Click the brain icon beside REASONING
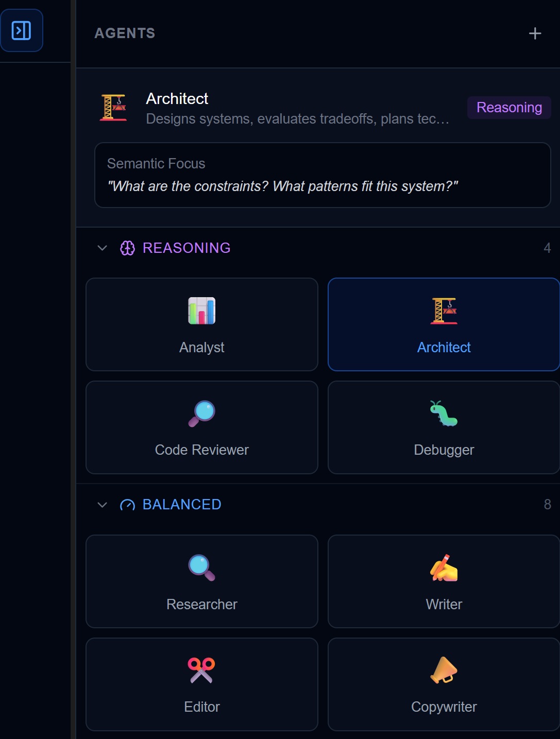 (x=127, y=248)
